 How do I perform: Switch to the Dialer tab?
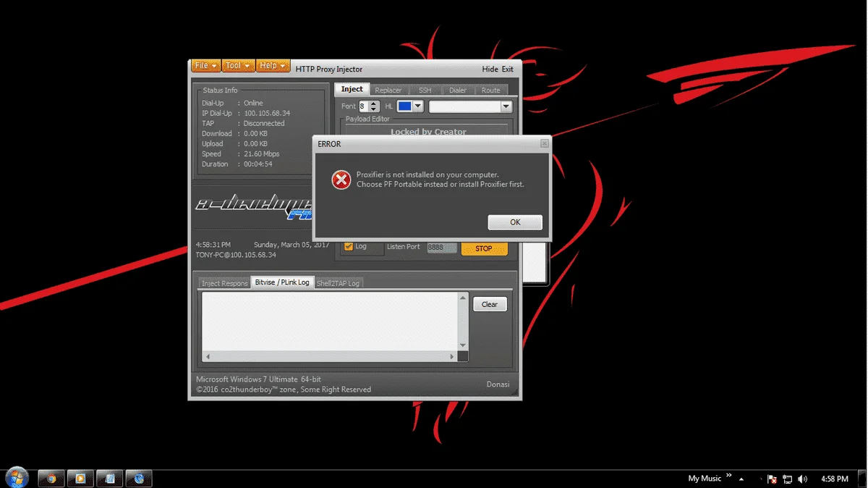pos(458,91)
